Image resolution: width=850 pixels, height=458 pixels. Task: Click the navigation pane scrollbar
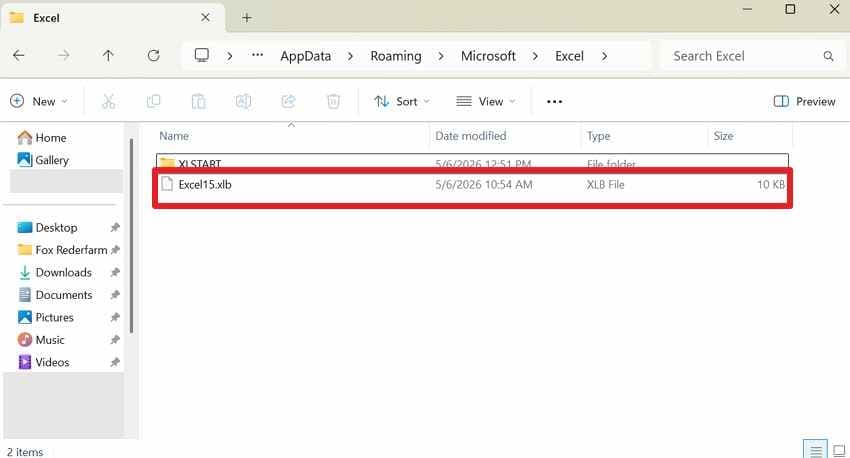click(131, 236)
